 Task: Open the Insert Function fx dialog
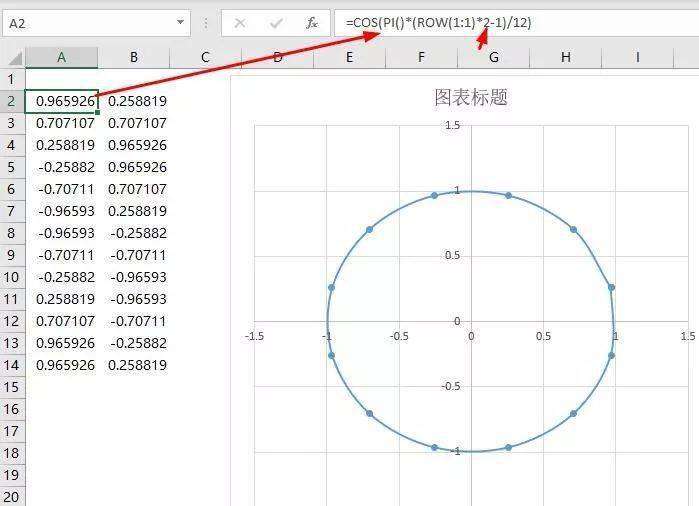pyautogui.click(x=312, y=23)
